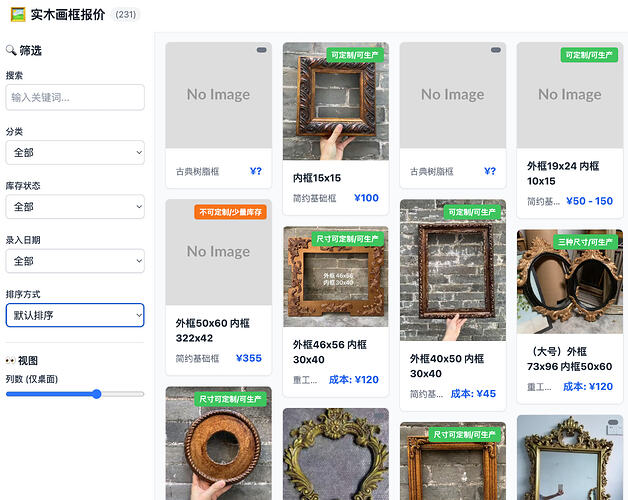Image resolution: width=628 pixels, height=500 pixels.
Task: Click the magnifier icon beside 筛选
Action: [x=11, y=50]
